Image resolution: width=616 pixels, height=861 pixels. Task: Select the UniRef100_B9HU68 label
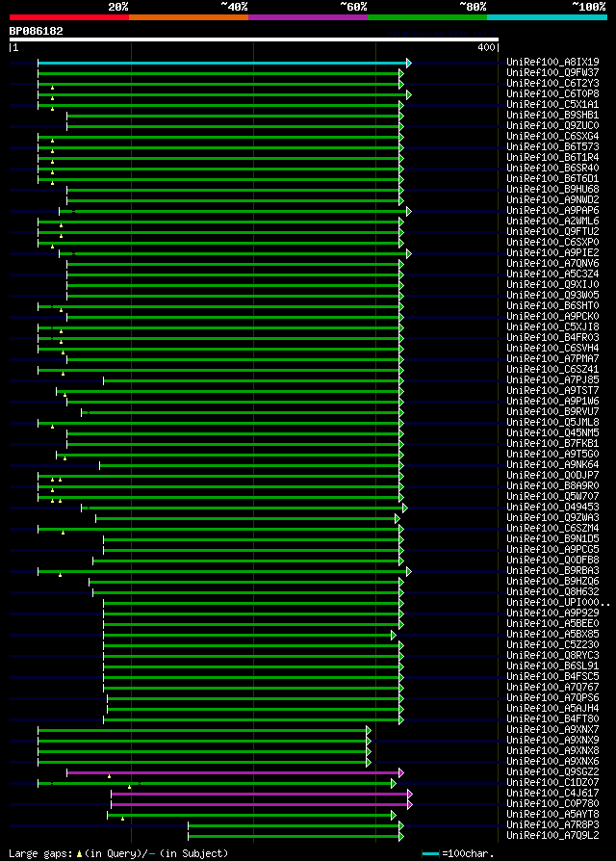[552, 189]
